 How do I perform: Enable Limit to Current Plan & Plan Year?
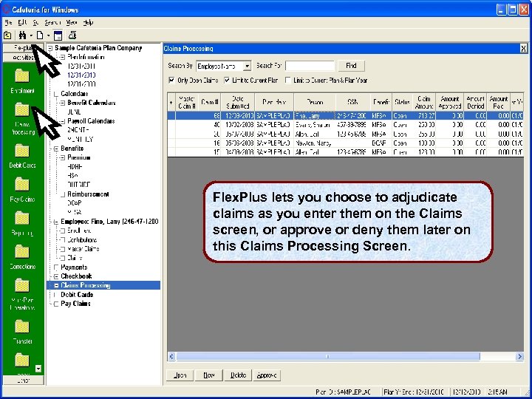pyautogui.click(x=287, y=81)
